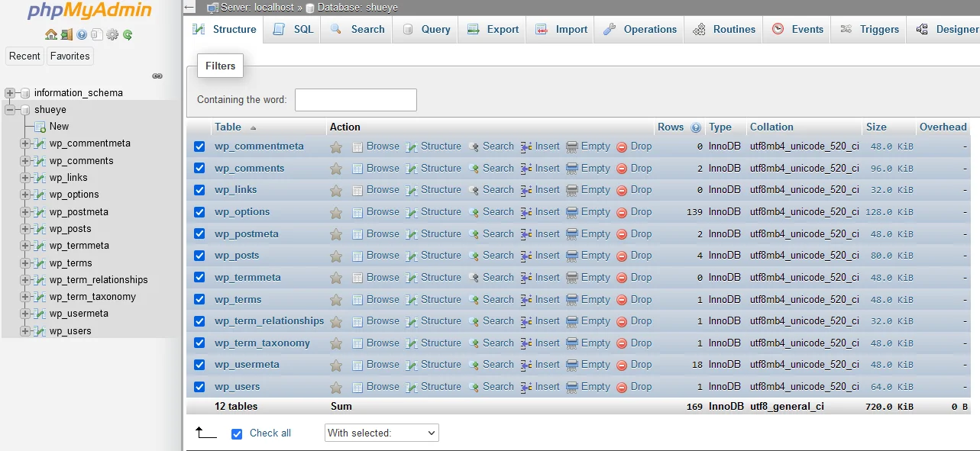Expand wp_options tree node
The image size is (980, 451).
tap(25, 195)
